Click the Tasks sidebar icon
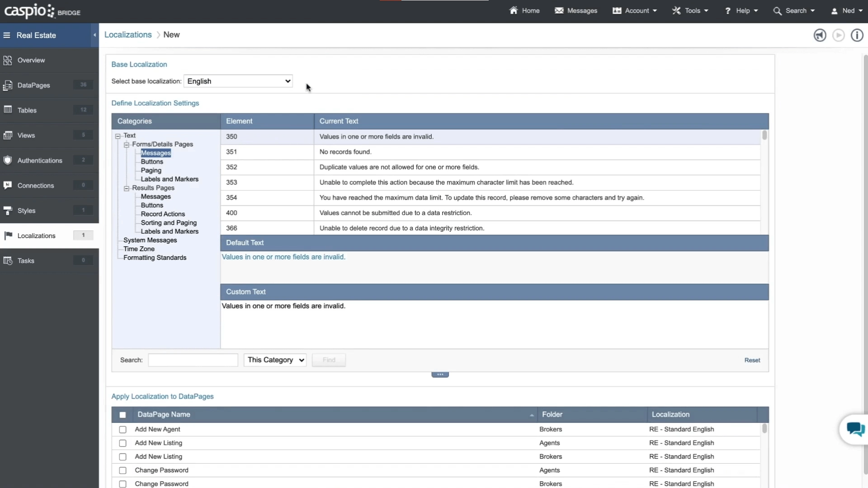868x488 pixels. 8,261
